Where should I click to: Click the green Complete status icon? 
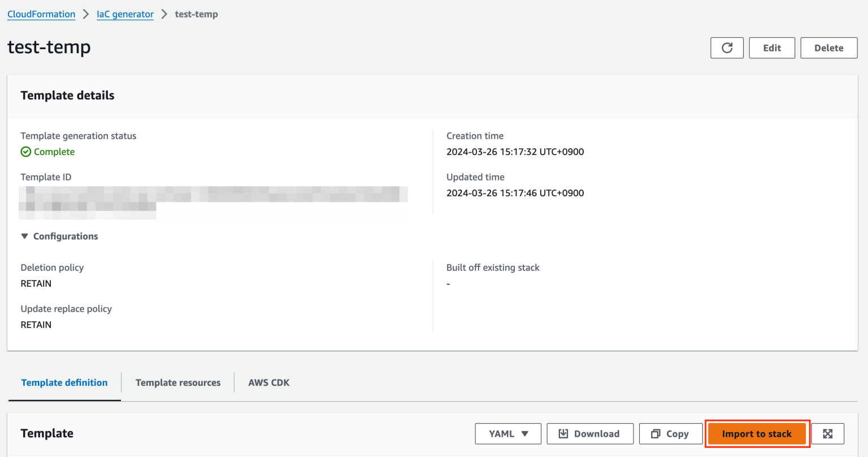(x=25, y=152)
